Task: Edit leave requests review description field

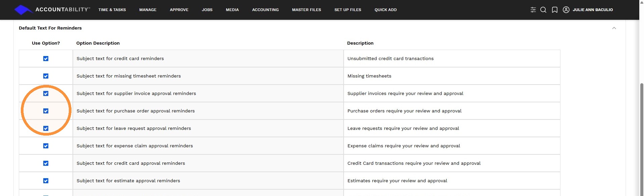Action: [x=452, y=128]
